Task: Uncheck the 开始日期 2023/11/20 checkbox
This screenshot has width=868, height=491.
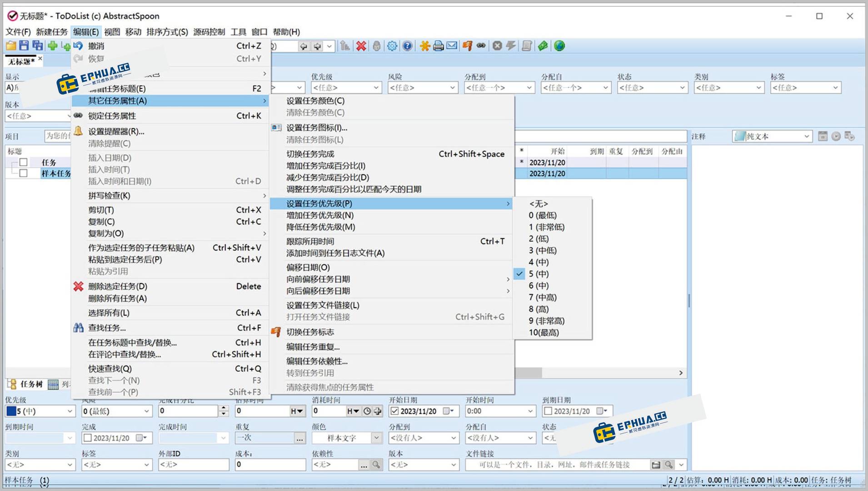Action: 395,411
